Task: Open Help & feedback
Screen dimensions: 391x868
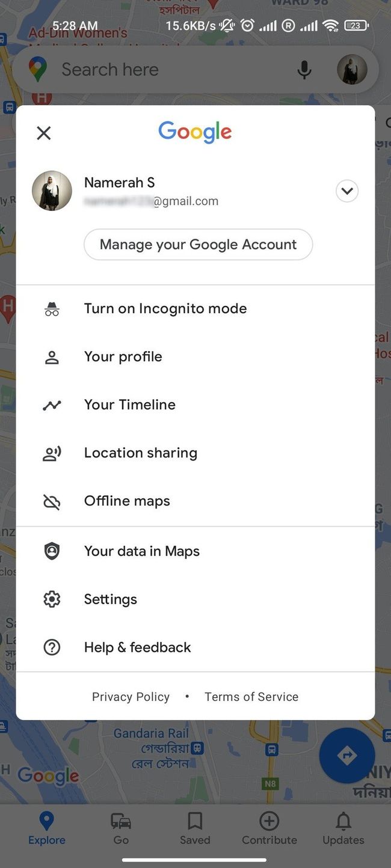Action: 137,647
